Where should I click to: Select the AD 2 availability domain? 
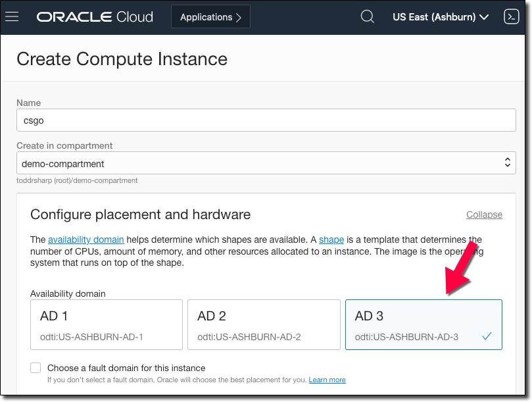click(263, 324)
